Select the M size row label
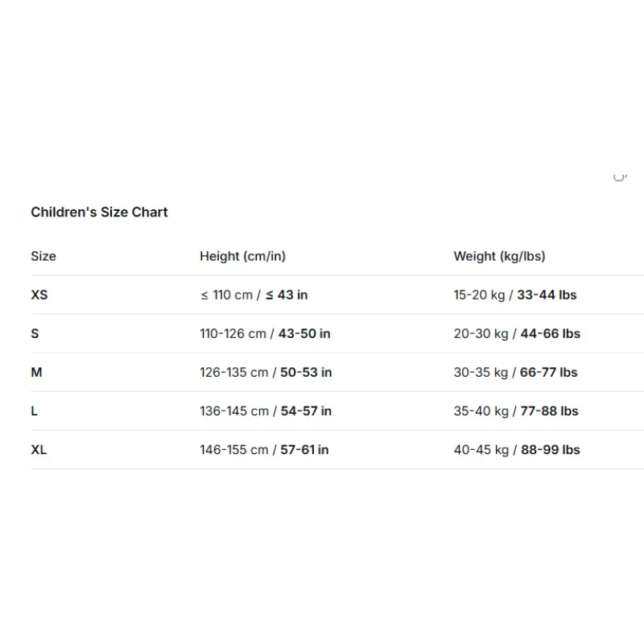644x644 pixels. click(x=36, y=372)
